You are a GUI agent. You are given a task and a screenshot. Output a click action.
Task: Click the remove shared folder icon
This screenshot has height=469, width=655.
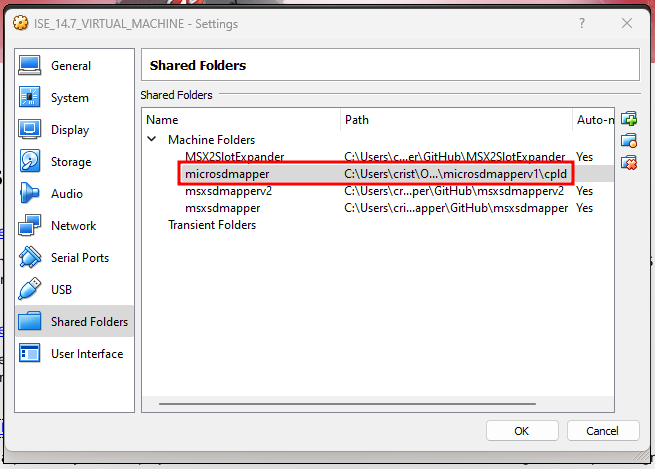tap(629, 162)
